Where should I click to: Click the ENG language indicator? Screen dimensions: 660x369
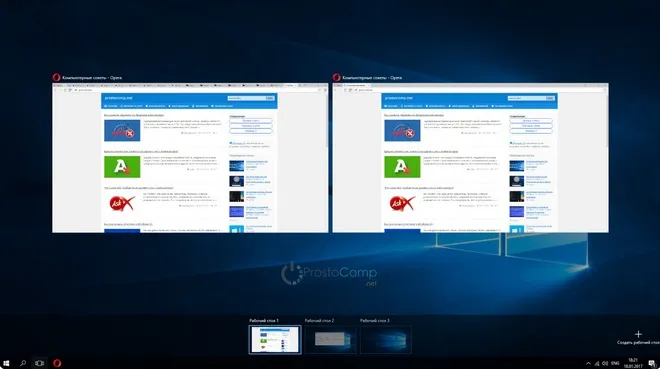(x=615, y=364)
